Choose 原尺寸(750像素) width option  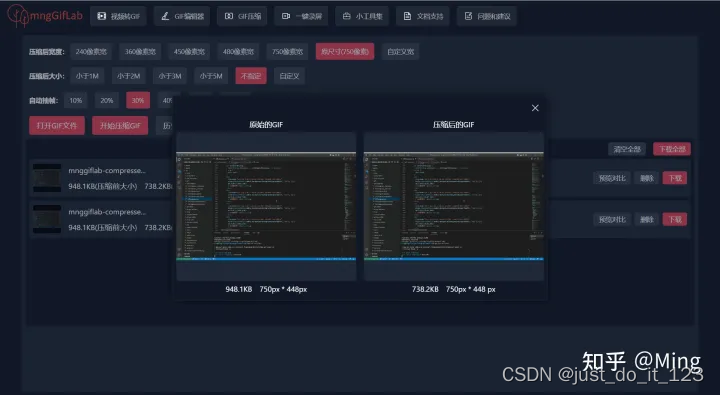[345, 52]
